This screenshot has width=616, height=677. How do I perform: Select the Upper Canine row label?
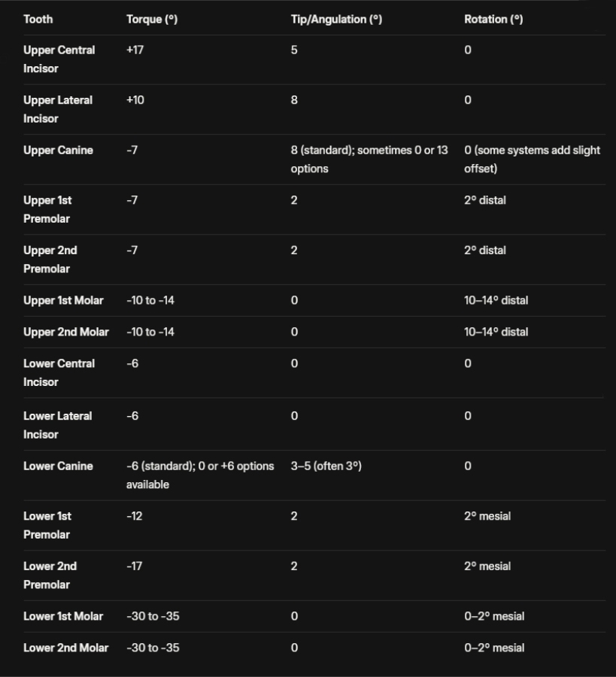point(58,150)
